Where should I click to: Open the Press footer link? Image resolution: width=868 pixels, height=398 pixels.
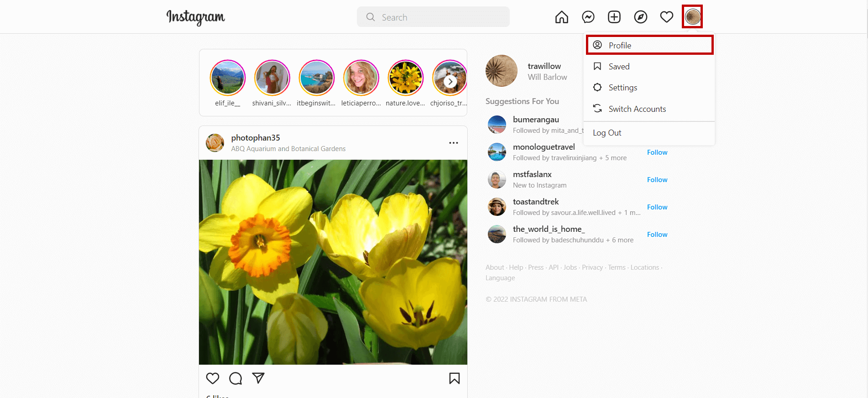536,267
